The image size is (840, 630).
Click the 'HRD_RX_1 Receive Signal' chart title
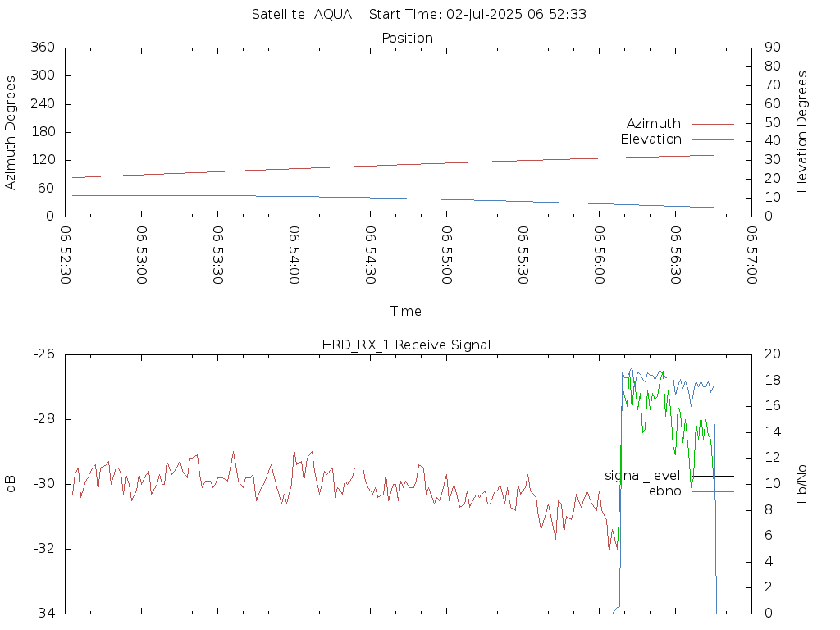click(406, 345)
